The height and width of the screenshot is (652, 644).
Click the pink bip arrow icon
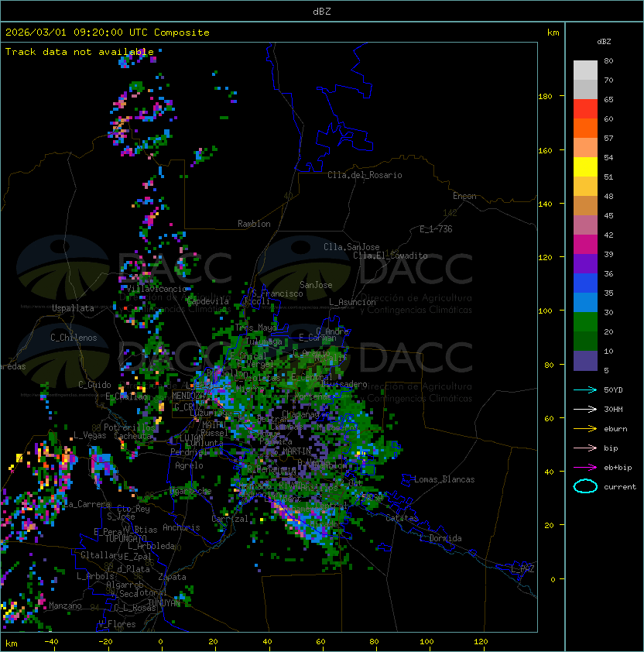point(585,448)
